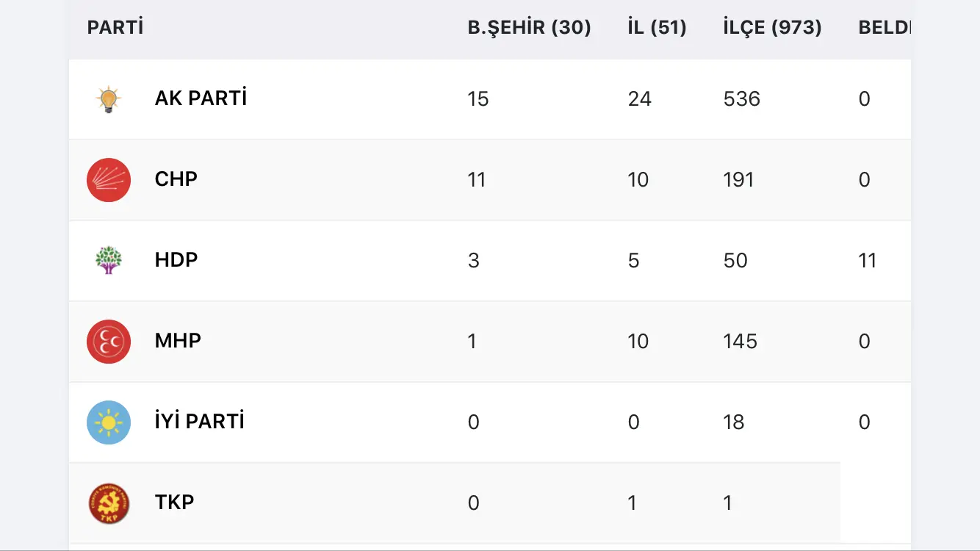Sort by İLÇE (973) column header

click(773, 28)
